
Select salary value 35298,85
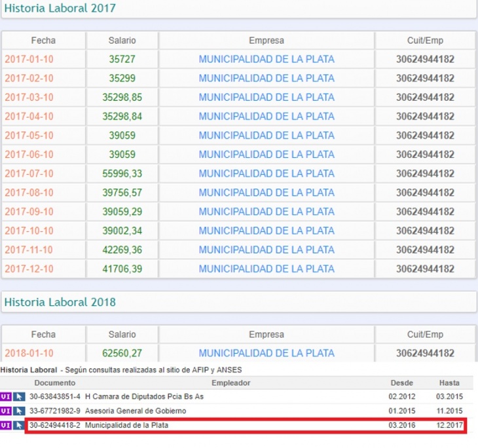[122, 98]
